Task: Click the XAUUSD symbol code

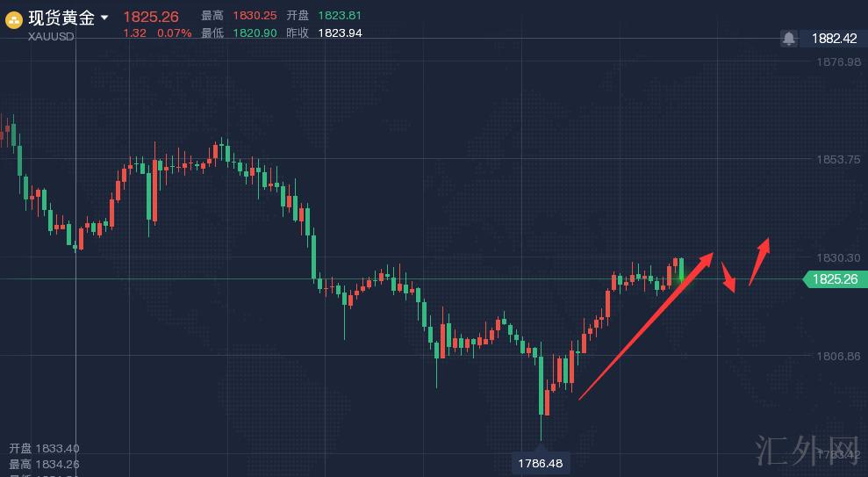Action: pos(51,38)
